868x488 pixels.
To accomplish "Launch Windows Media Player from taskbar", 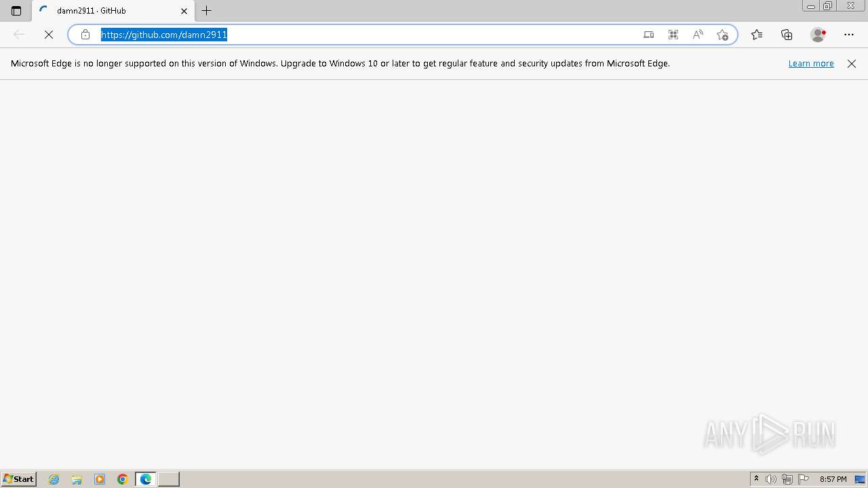I will click(x=100, y=479).
